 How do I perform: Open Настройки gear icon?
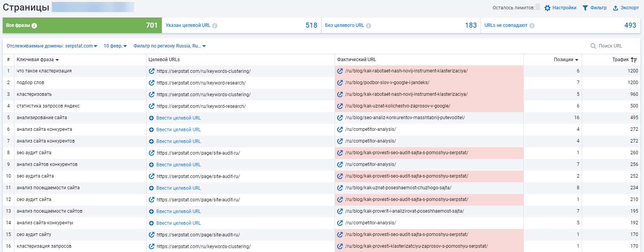coord(547,8)
